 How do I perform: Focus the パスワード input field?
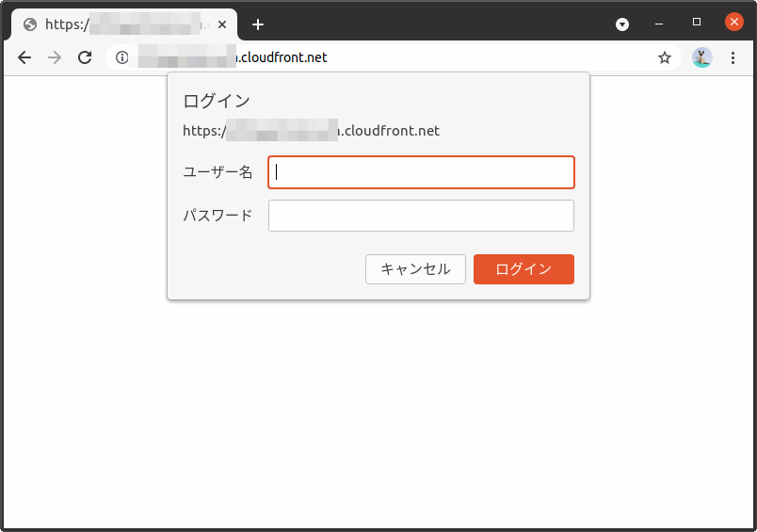(421, 216)
